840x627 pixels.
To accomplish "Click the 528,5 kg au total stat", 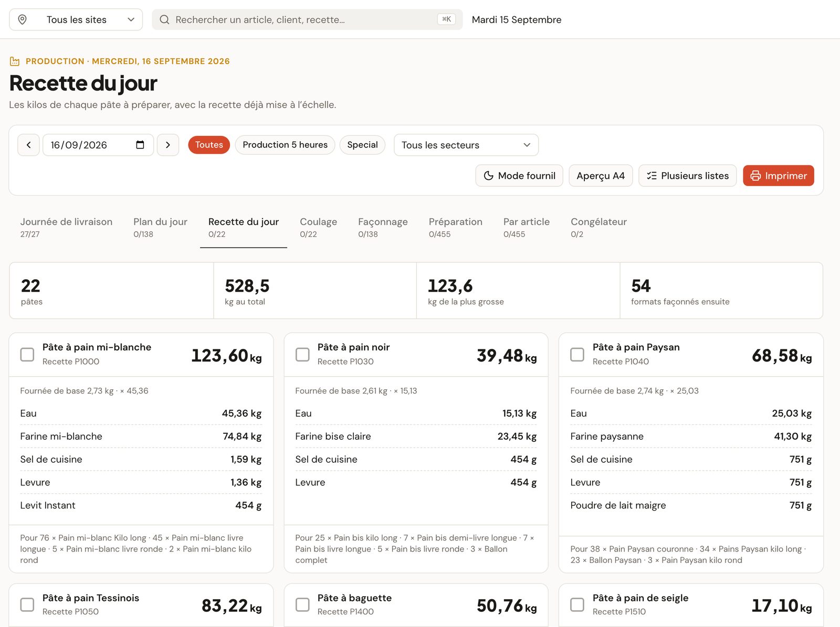I will pyautogui.click(x=315, y=291).
